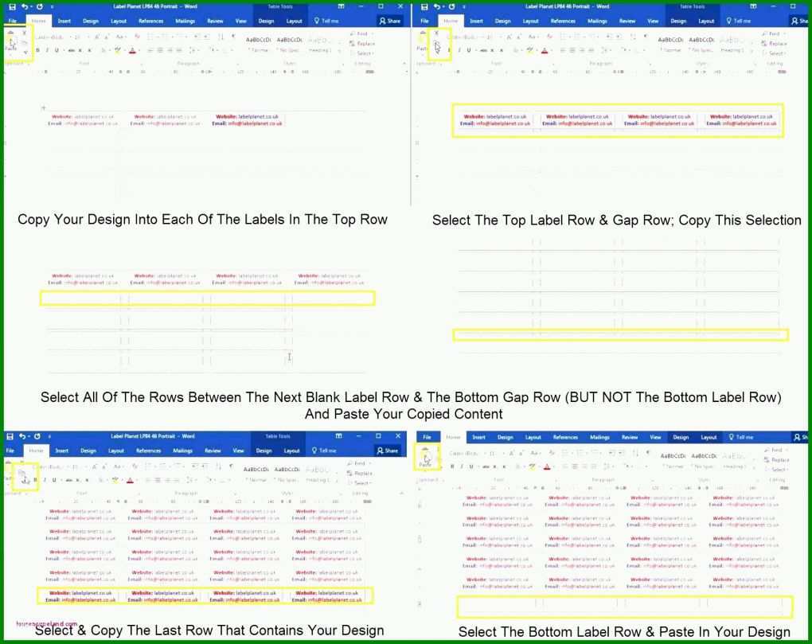This screenshot has width=812, height=644.
Task: Click Redo icon in top-left Word window
Action: pyautogui.click(x=39, y=6)
